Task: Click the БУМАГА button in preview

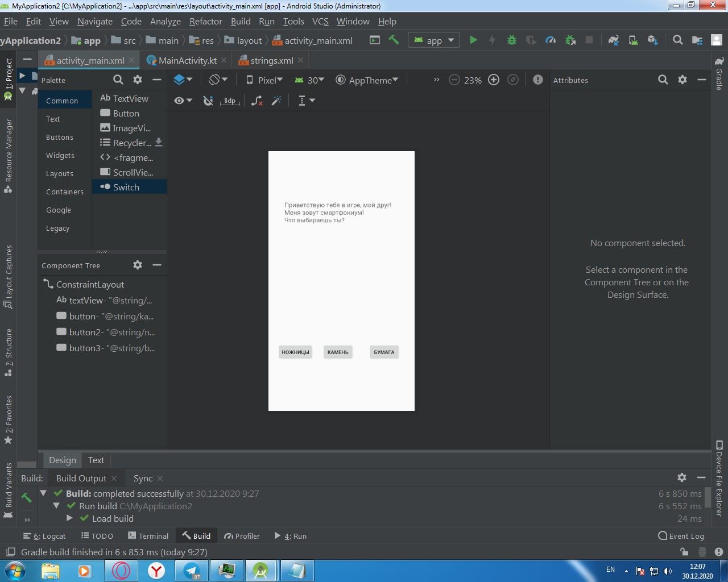Action: pos(384,352)
